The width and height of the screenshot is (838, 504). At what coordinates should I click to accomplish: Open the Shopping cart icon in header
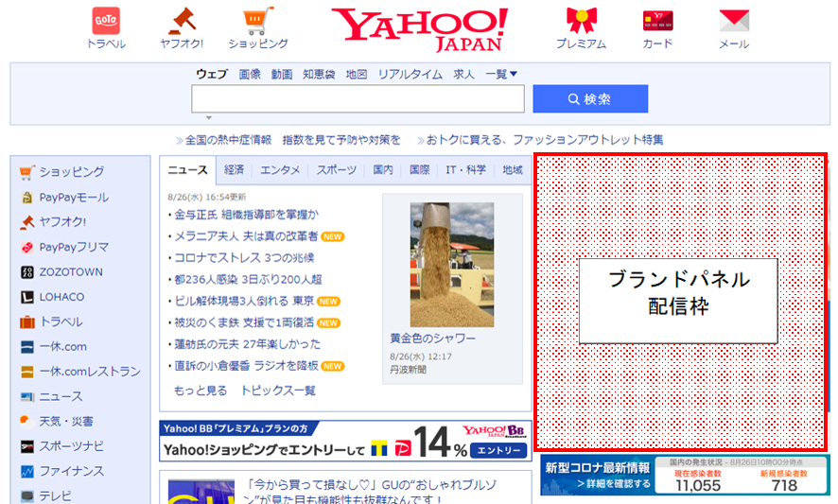tap(258, 21)
